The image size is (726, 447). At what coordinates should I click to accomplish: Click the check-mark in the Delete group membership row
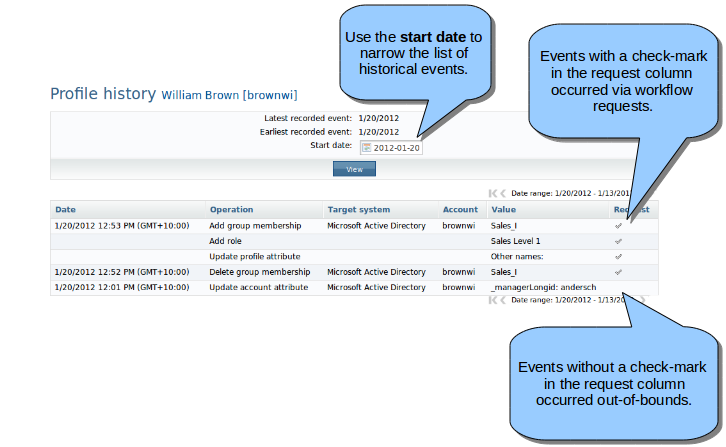[618, 272]
